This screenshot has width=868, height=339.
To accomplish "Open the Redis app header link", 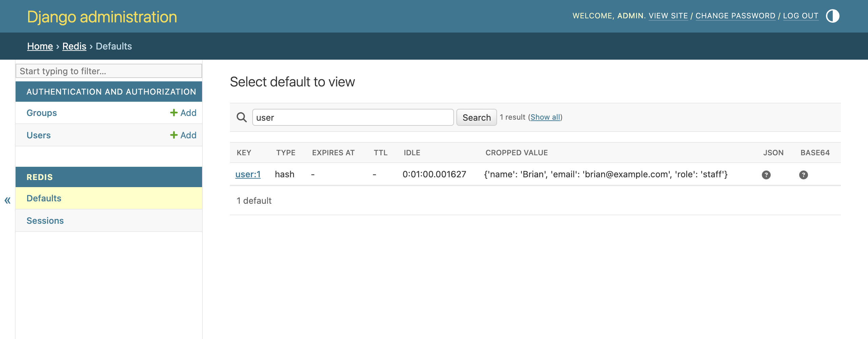I will click(40, 177).
